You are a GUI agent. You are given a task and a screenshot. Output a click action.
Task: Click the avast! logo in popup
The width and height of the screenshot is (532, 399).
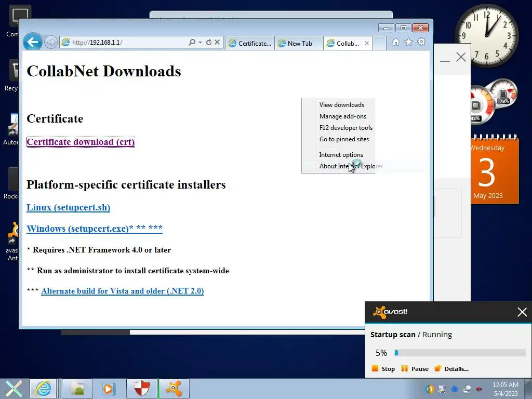pos(390,312)
